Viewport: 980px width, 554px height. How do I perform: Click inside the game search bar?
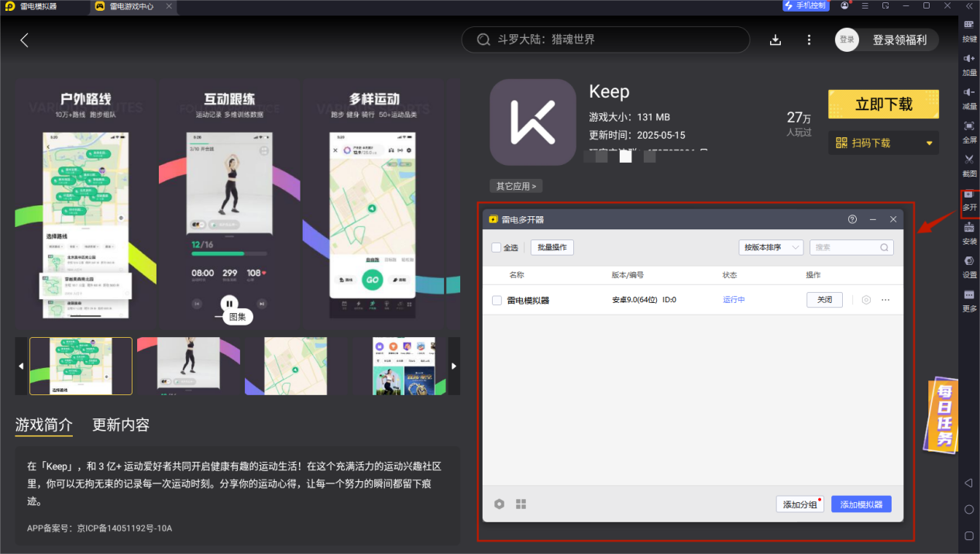[604, 40]
